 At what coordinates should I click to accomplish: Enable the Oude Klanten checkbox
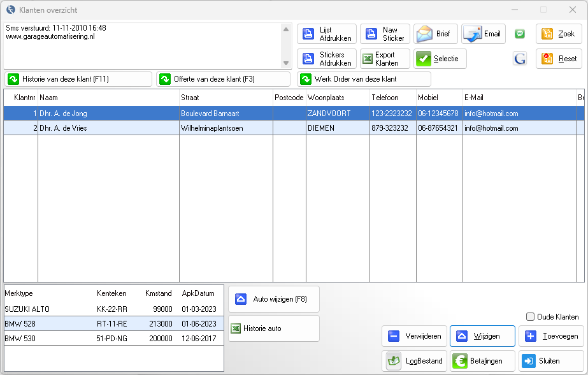(530, 317)
